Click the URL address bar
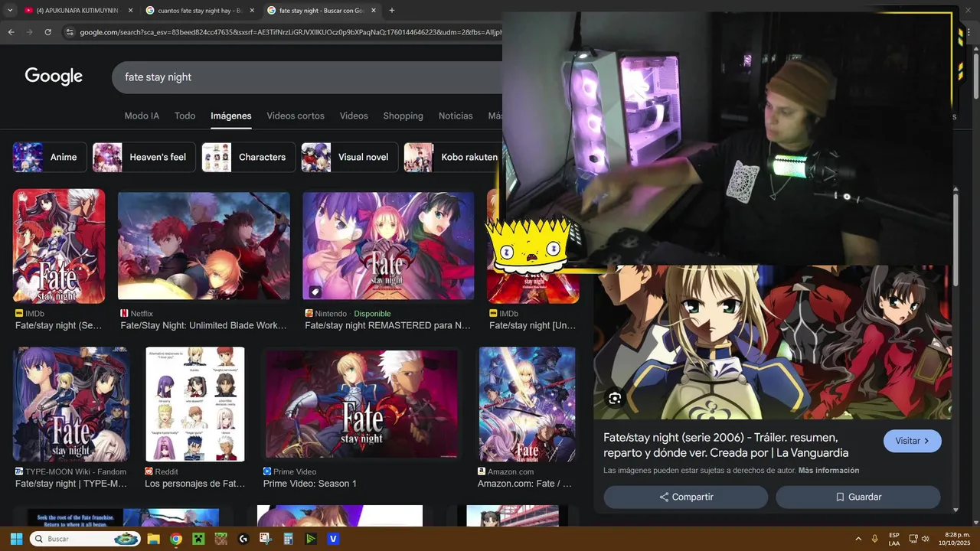This screenshot has width=980, height=551. point(291,32)
